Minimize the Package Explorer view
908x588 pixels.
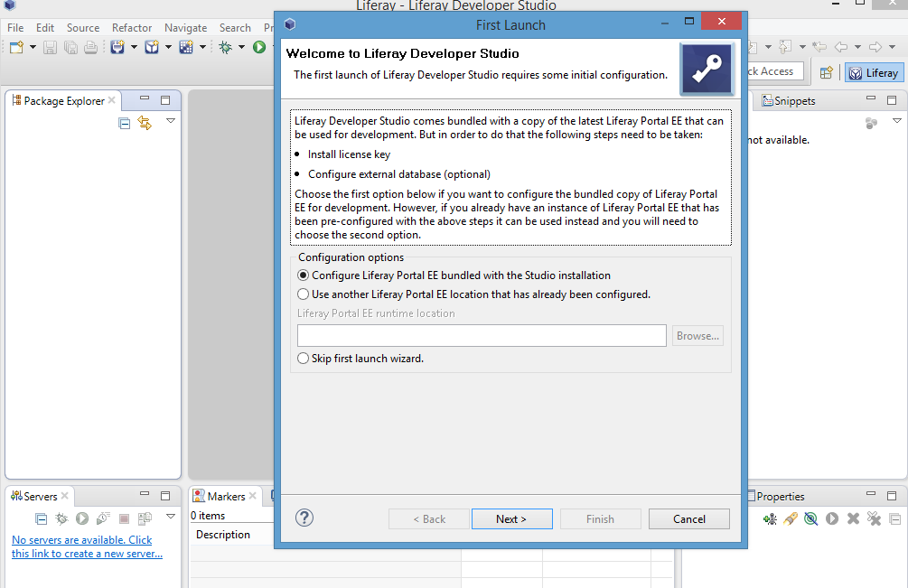pos(145,98)
